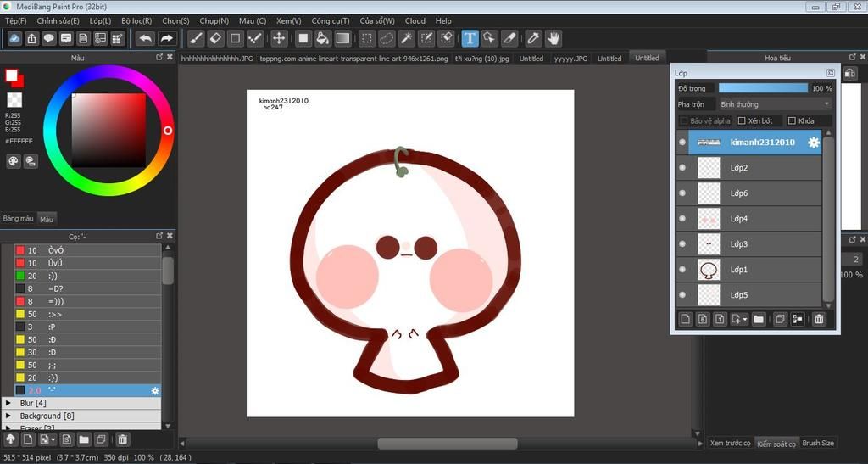Click the Undo arrow
The image size is (868, 464).
(146, 38)
